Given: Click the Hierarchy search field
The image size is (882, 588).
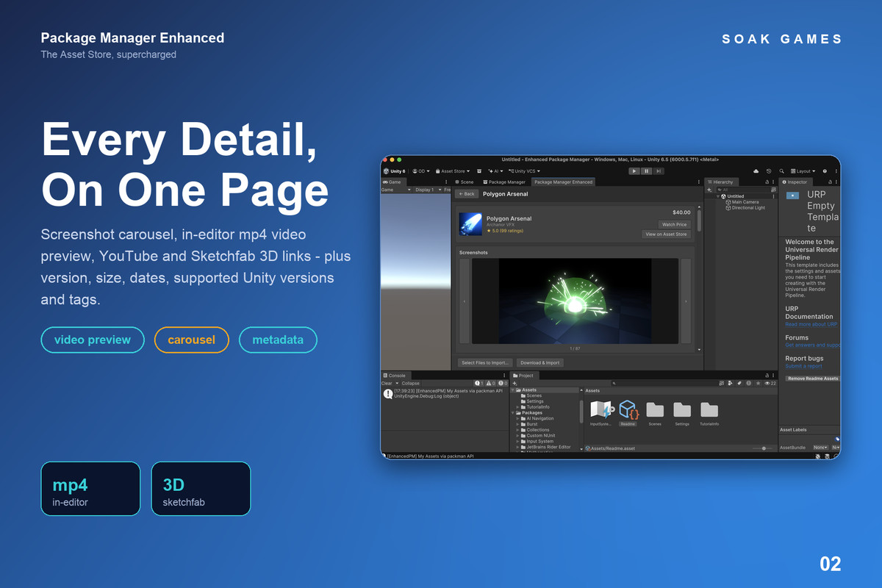Looking at the screenshot, I should click(x=744, y=190).
